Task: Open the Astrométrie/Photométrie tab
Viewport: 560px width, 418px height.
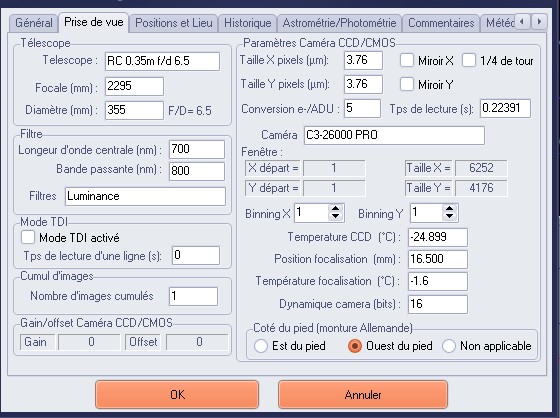Action: pos(339,23)
